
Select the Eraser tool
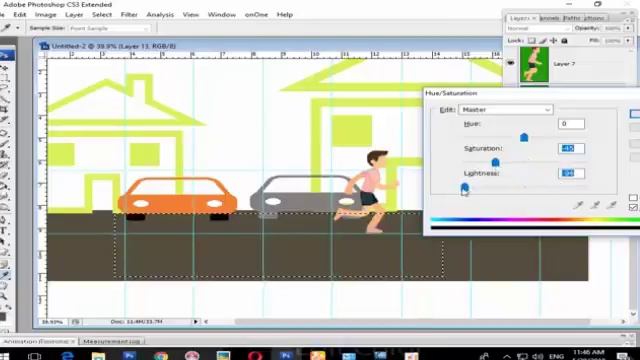5,176
